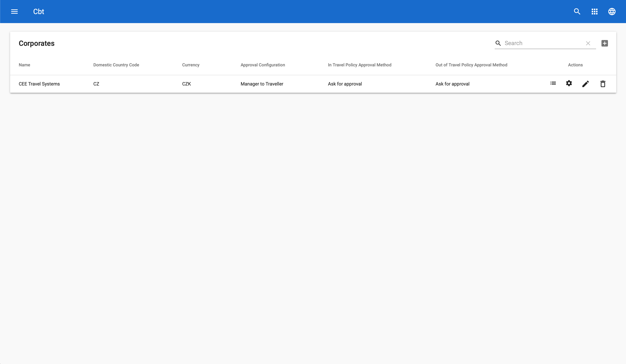Open settings gear for CEE Travel Systems

[x=569, y=84]
